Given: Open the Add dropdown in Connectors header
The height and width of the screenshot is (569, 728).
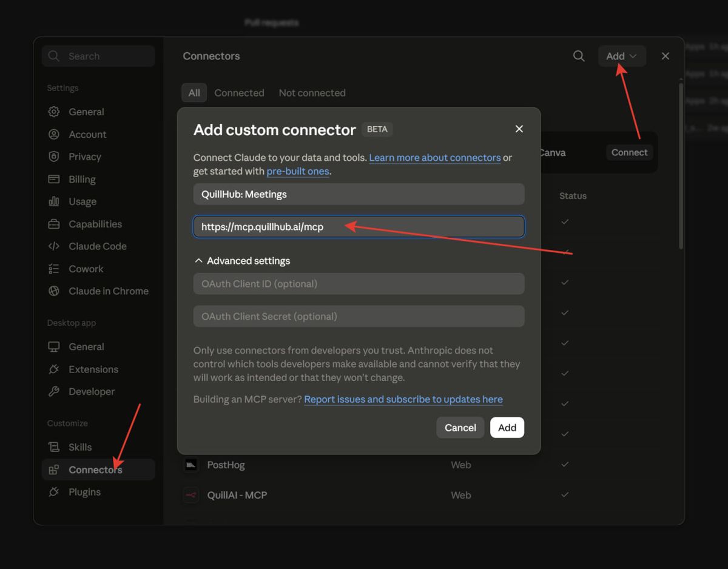Looking at the screenshot, I should [622, 56].
